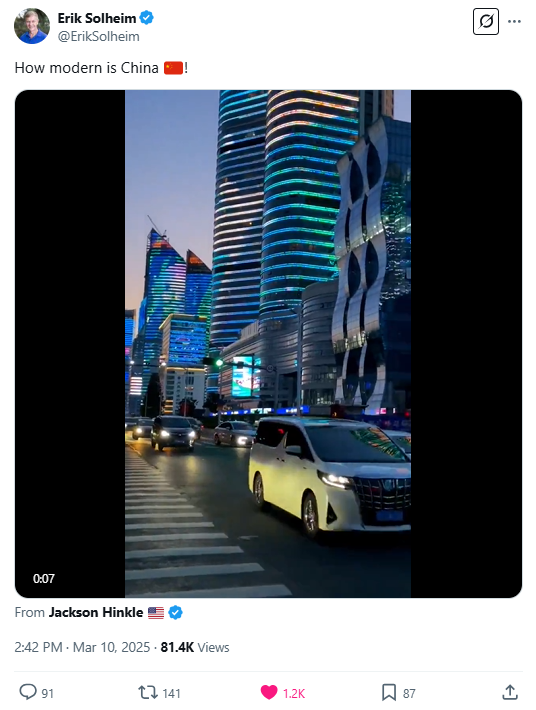The height and width of the screenshot is (710, 536).
Task: Click the 0:07 video duration label
Action: tap(43, 578)
